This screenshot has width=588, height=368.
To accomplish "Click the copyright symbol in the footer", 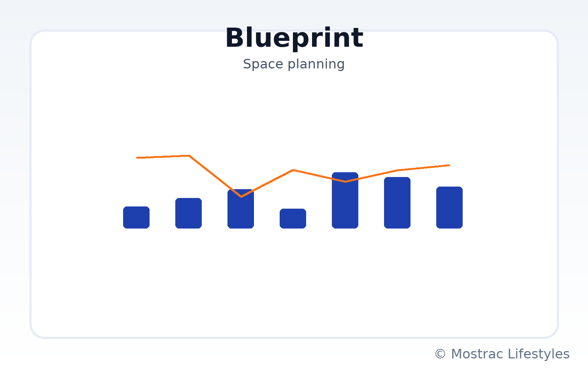I will (440, 354).
